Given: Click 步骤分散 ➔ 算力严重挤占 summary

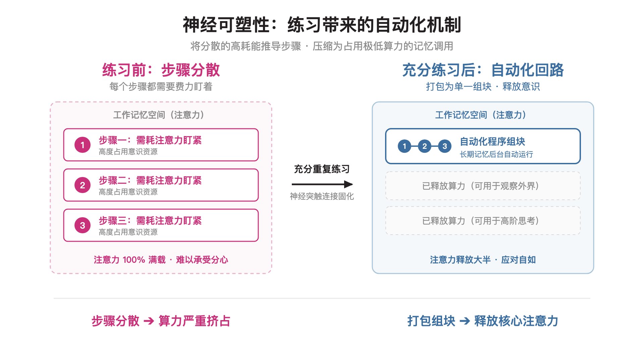Looking at the screenshot, I should point(161,321).
